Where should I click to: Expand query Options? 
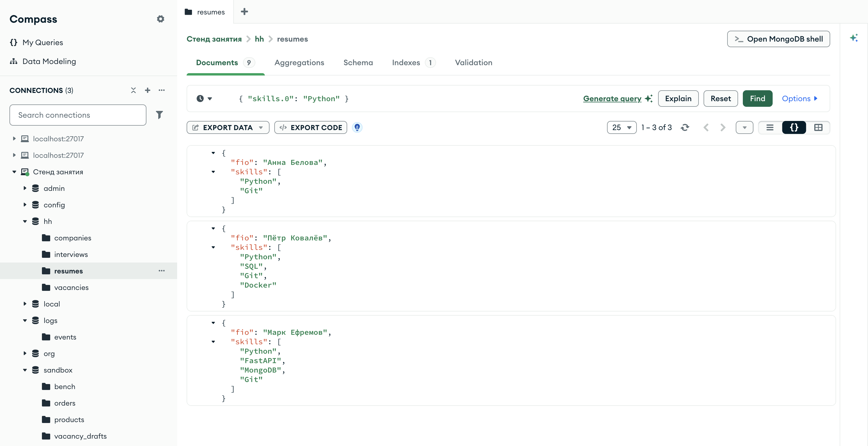click(x=799, y=99)
